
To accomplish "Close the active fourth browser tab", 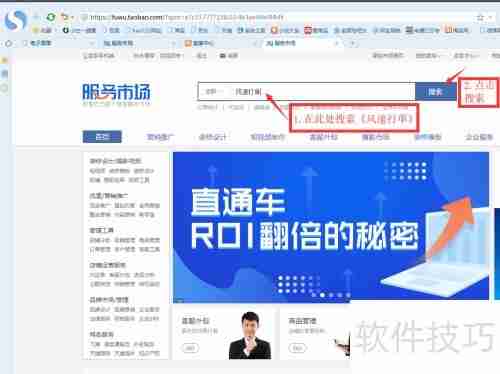I will pyautogui.click(x=337, y=43).
